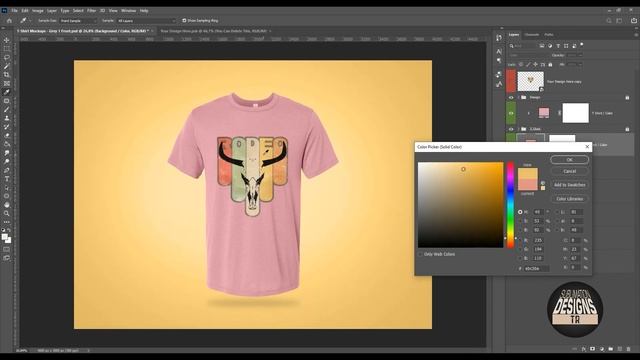Expand the Design group arrow

click(518, 98)
